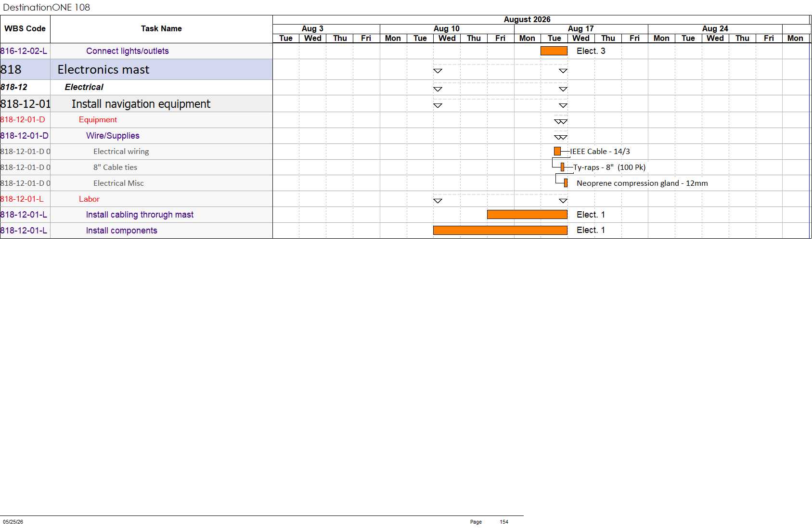Screen dimensions: 812x528
Task: Click the Labor summary start marker
Action: [438, 201]
